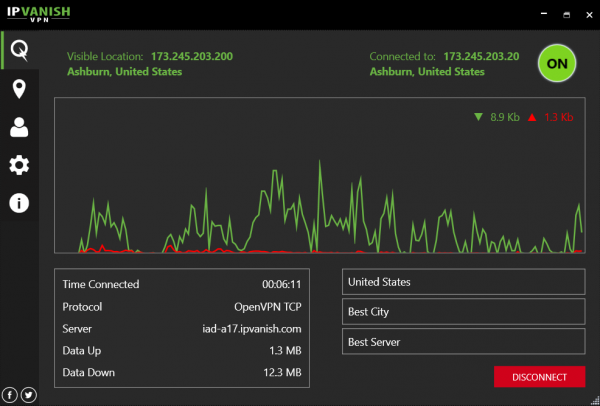Minimize the IPVanish window
Image resolution: width=600 pixels, height=406 pixels.
[x=544, y=14]
